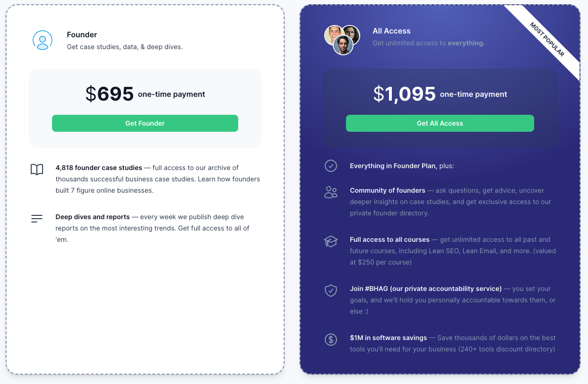The image size is (588, 384).
Task: Click the Founder plan user profile icon
Action: (43, 40)
